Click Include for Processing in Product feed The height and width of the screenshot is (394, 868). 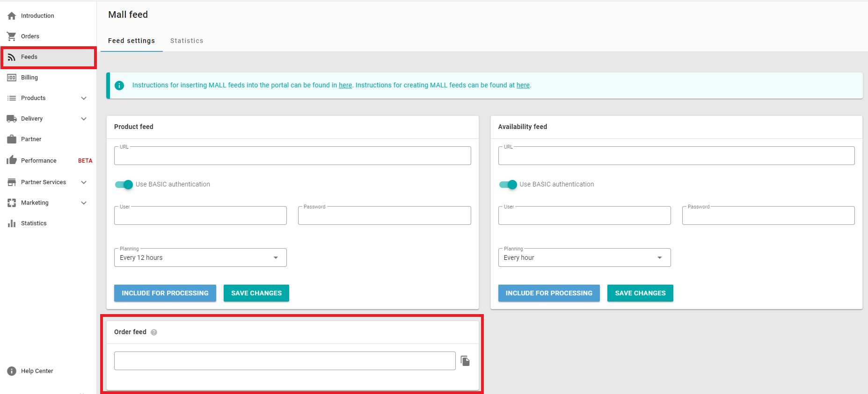pos(165,293)
